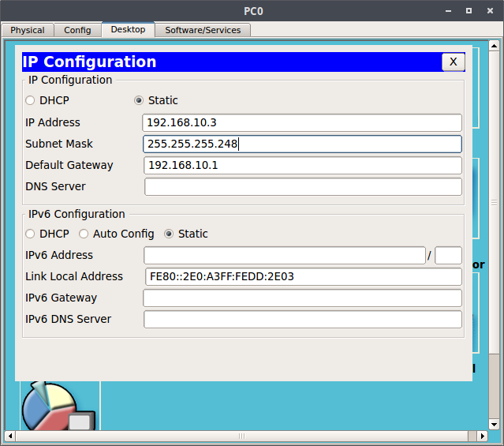Click the IPv6 prefix length box
Screen dimensions: 504x446
448,256
